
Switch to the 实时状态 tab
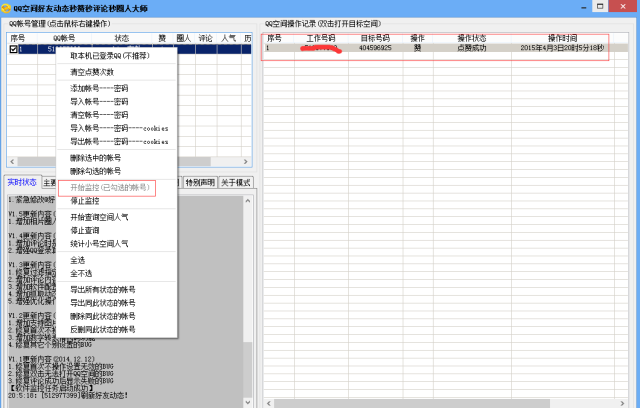click(22, 182)
